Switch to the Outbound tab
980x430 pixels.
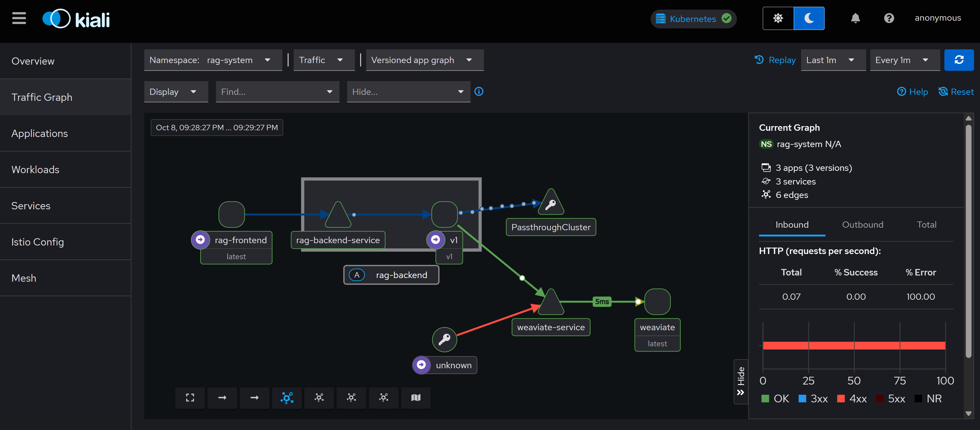click(863, 225)
